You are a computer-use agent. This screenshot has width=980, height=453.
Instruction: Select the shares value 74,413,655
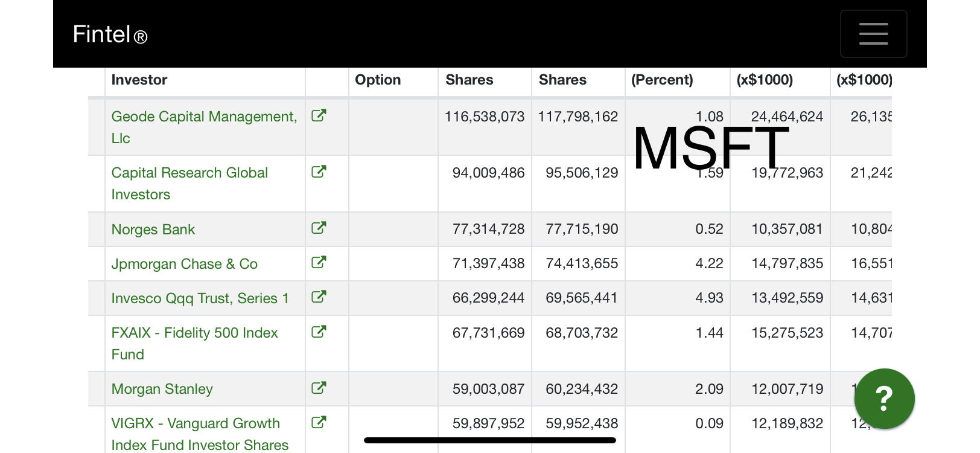(582, 263)
